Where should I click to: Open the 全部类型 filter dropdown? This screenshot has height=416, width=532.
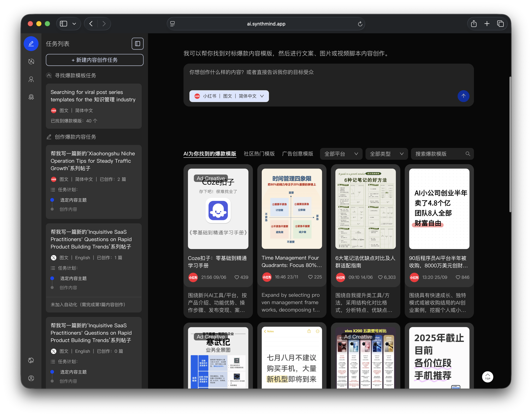[386, 154]
